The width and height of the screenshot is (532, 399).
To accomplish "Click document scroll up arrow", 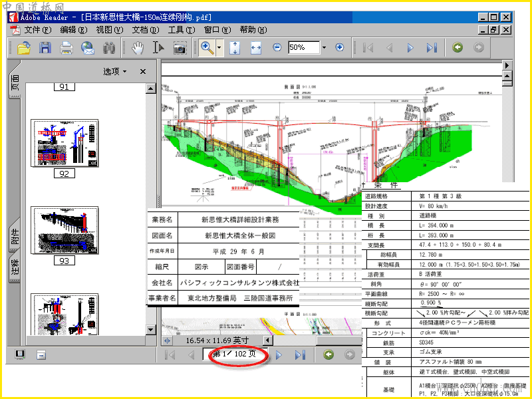I will 507,75.
